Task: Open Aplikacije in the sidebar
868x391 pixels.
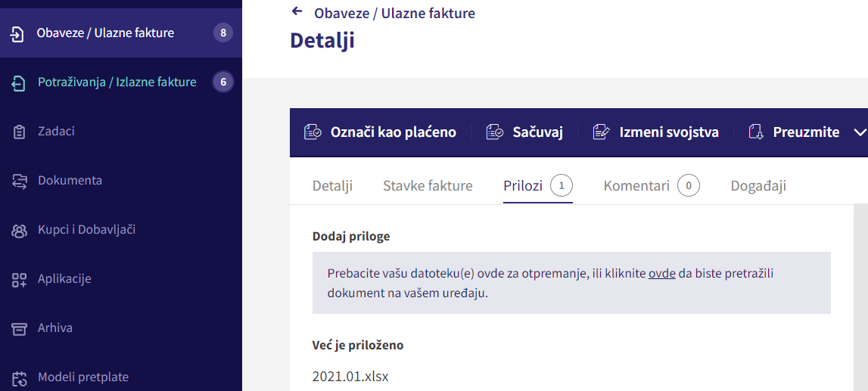Action: (64, 279)
